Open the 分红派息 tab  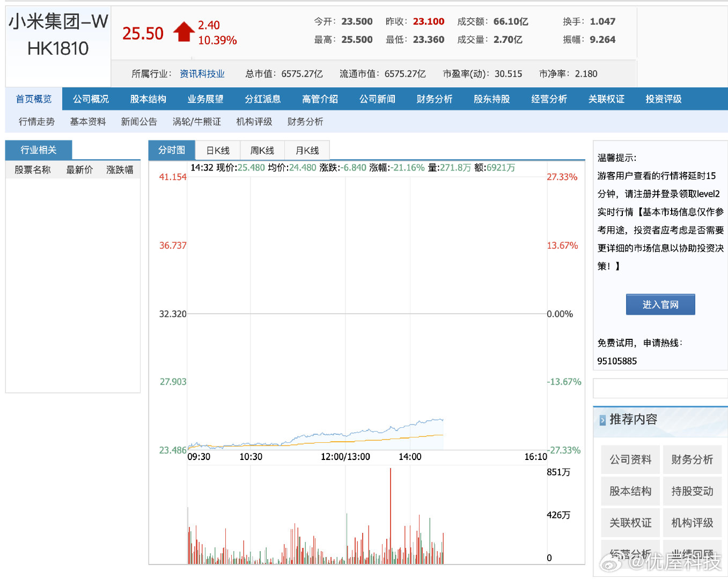click(x=263, y=99)
